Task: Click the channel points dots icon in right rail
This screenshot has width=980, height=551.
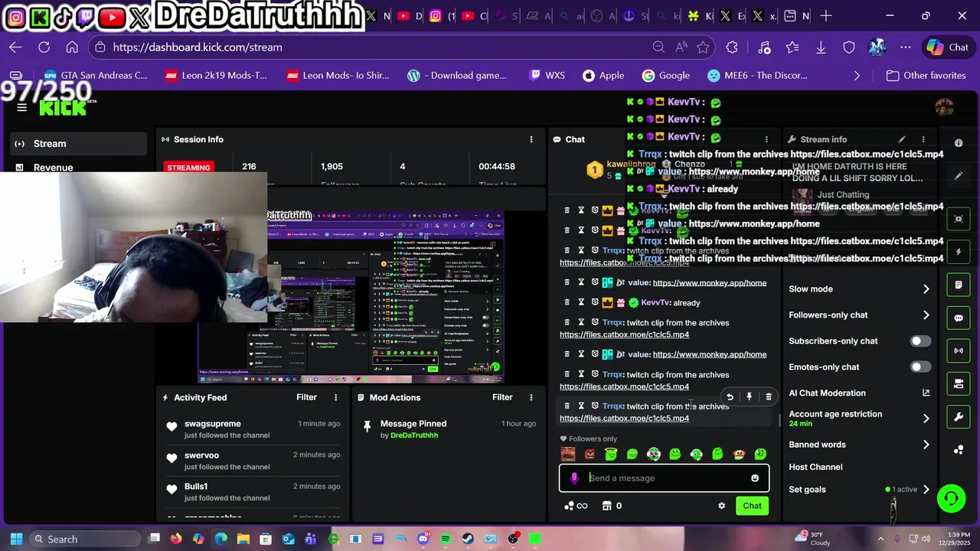Action: click(x=959, y=450)
